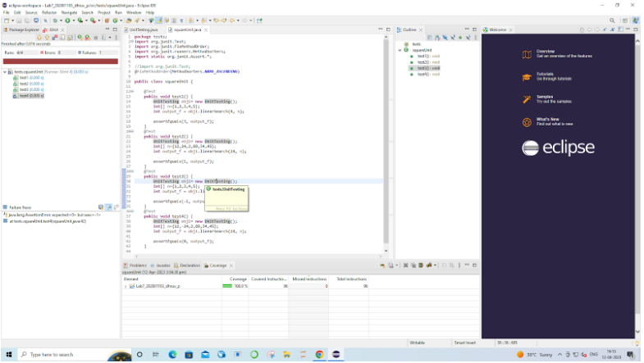Open the Test Run History dropdown in JUnit
644x363 pixels.
(110, 38)
